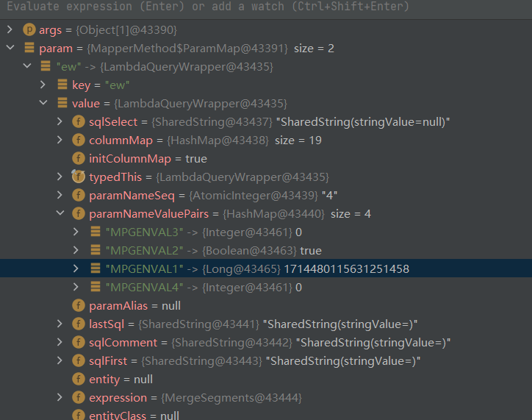Click the param variable icon
The height and width of the screenshot is (420, 532).
tap(29, 48)
